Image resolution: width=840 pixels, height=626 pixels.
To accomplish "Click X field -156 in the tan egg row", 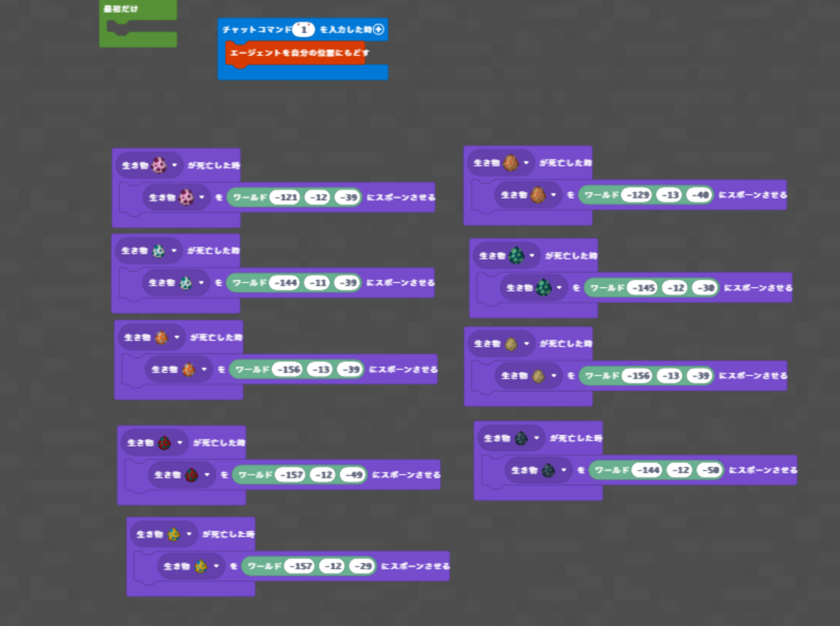I will pyautogui.click(x=638, y=376).
